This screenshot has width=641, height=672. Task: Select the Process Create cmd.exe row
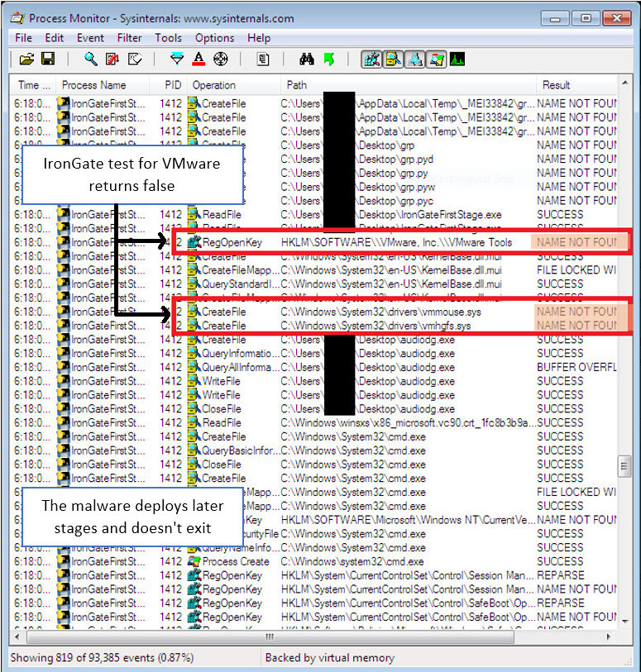click(314, 561)
